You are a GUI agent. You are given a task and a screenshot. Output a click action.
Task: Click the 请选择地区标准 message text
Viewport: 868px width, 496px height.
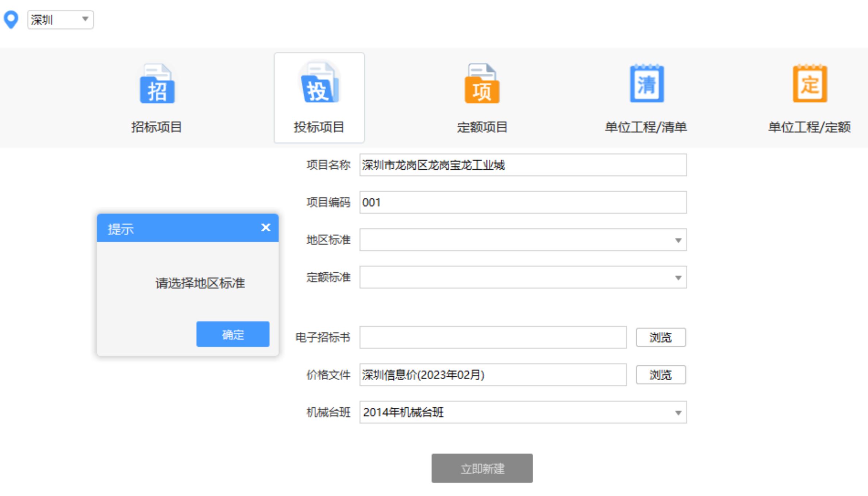point(200,283)
